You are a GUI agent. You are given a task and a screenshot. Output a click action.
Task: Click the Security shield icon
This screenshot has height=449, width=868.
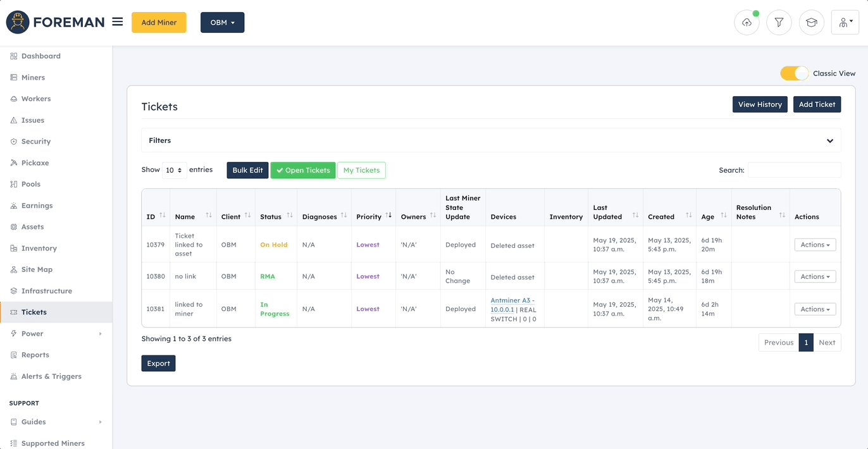click(14, 142)
